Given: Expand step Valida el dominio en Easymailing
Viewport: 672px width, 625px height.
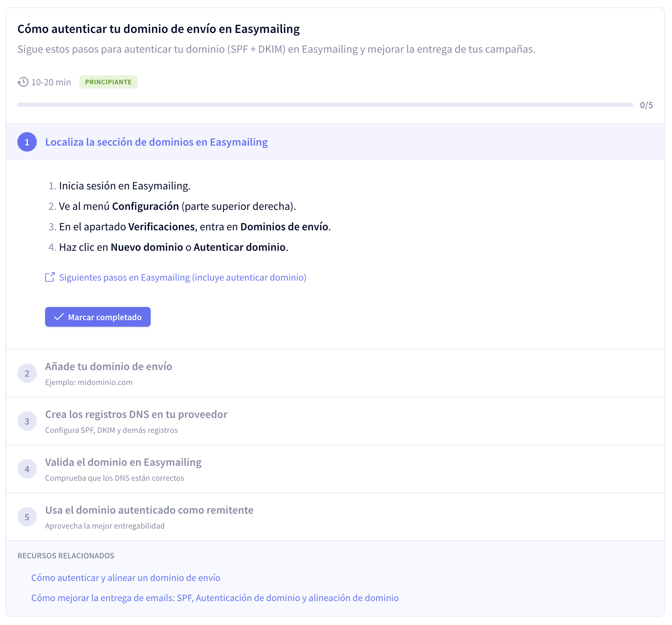Looking at the screenshot, I should pyautogui.click(x=335, y=469).
